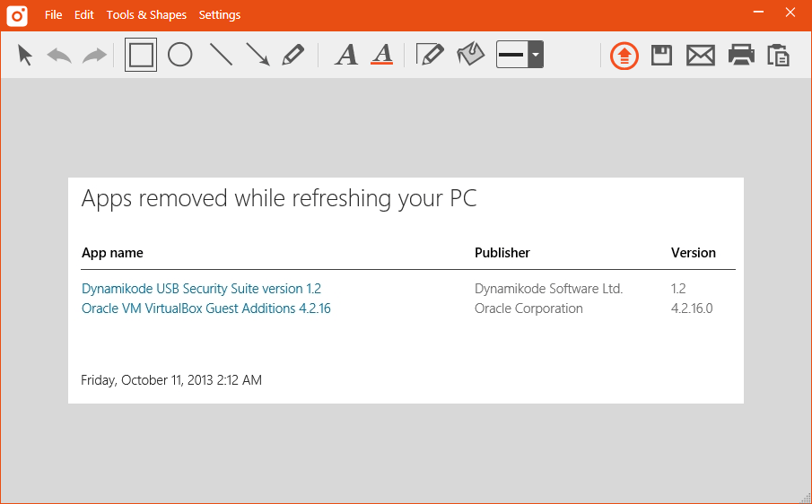
Task: Click the Friday, October 11, 2013 date
Action: tap(171, 380)
